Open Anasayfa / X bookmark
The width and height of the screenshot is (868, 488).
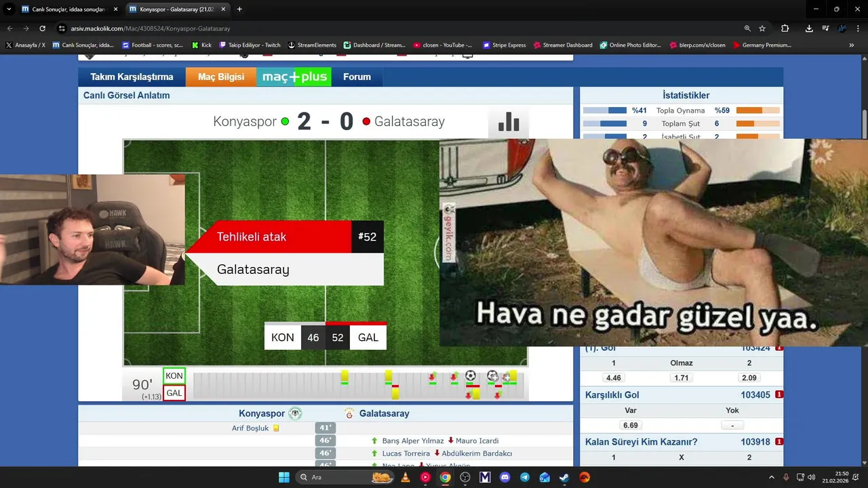tap(25, 45)
